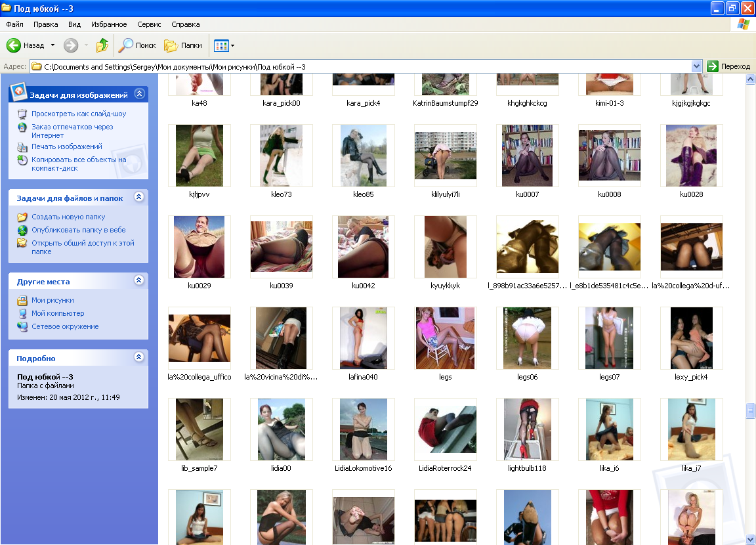Click the file name lib_sample7

(x=199, y=468)
